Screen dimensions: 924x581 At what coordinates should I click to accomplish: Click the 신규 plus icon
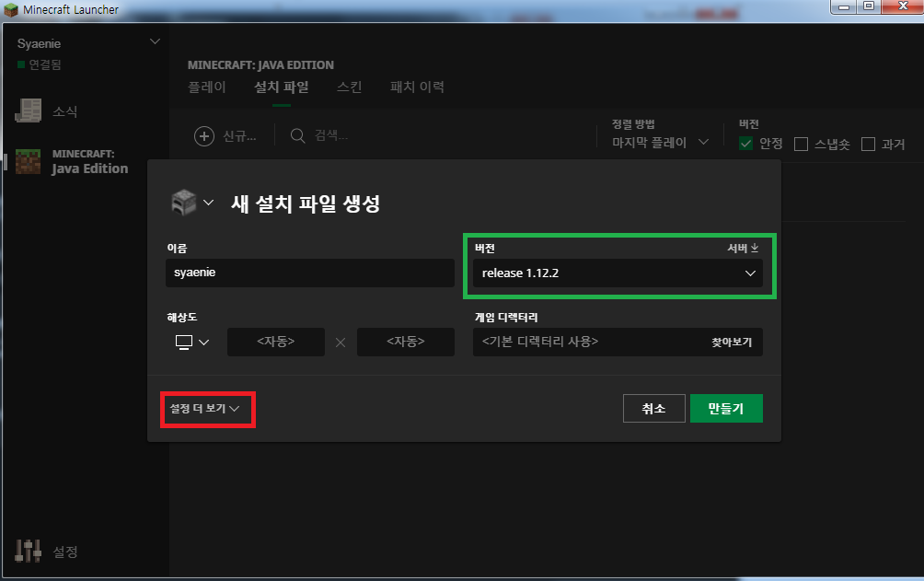coord(204,136)
